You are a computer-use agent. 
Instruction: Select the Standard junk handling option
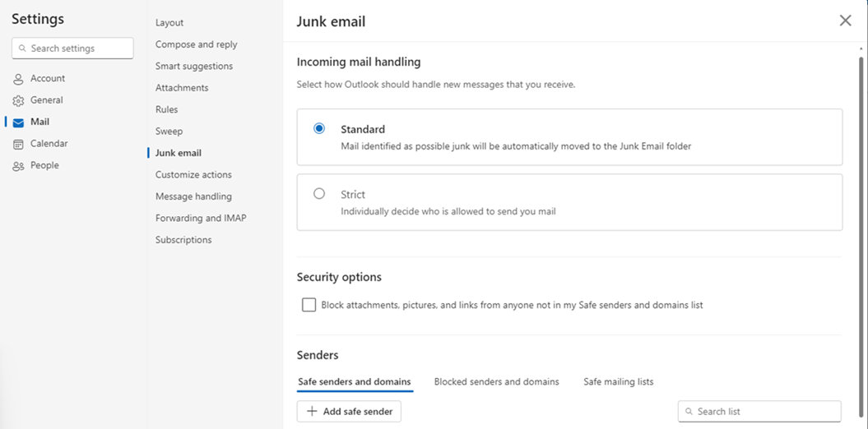(x=319, y=128)
